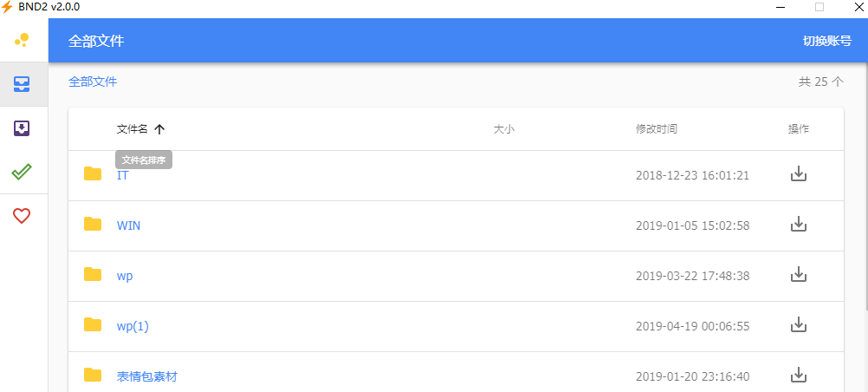The width and height of the screenshot is (868, 392).
Task: Sort files by 修改时间 column
Action: pos(656,129)
